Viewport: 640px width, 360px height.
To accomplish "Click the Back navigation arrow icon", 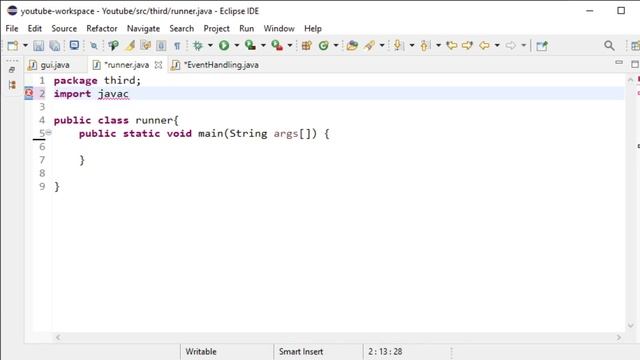I will point(484,46).
